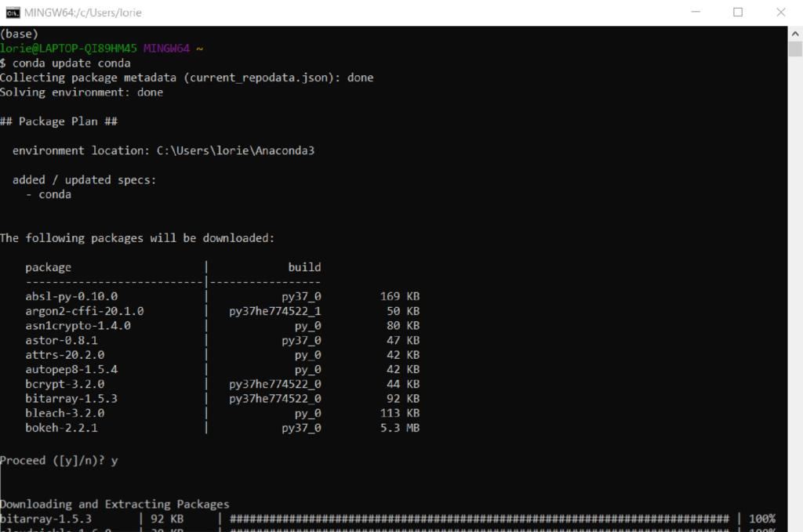803x532 pixels.
Task: Click the '## Package Plan ##' heading
Action: pyautogui.click(x=59, y=121)
